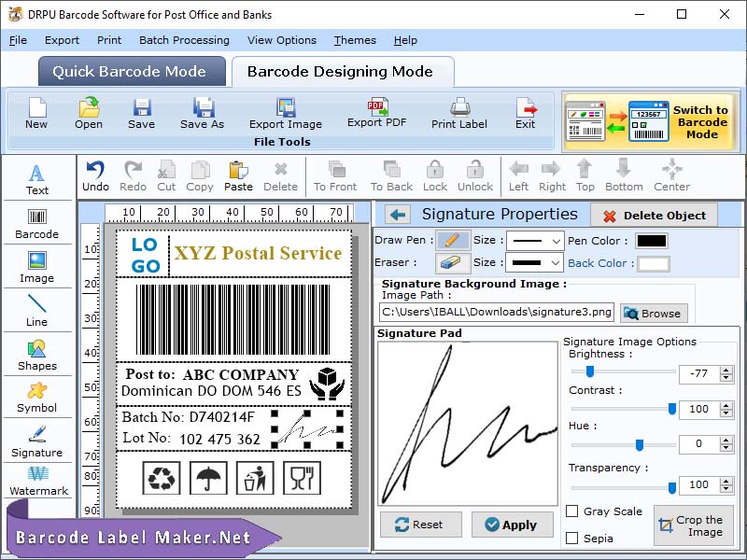Open the Export PDF tool
Image resolution: width=747 pixels, height=560 pixels.
[377, 114]
